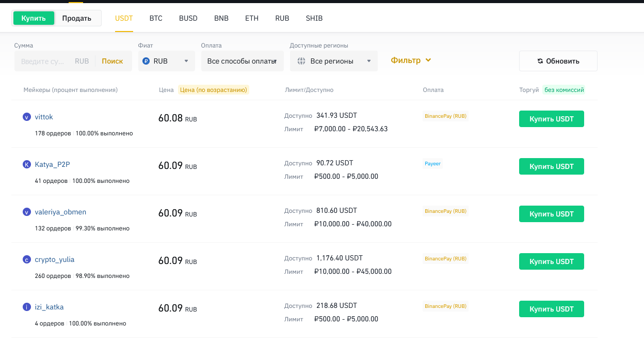Select the USDT tab
Viewport: 644px width, 342px height.
click(x=124, y=18)
